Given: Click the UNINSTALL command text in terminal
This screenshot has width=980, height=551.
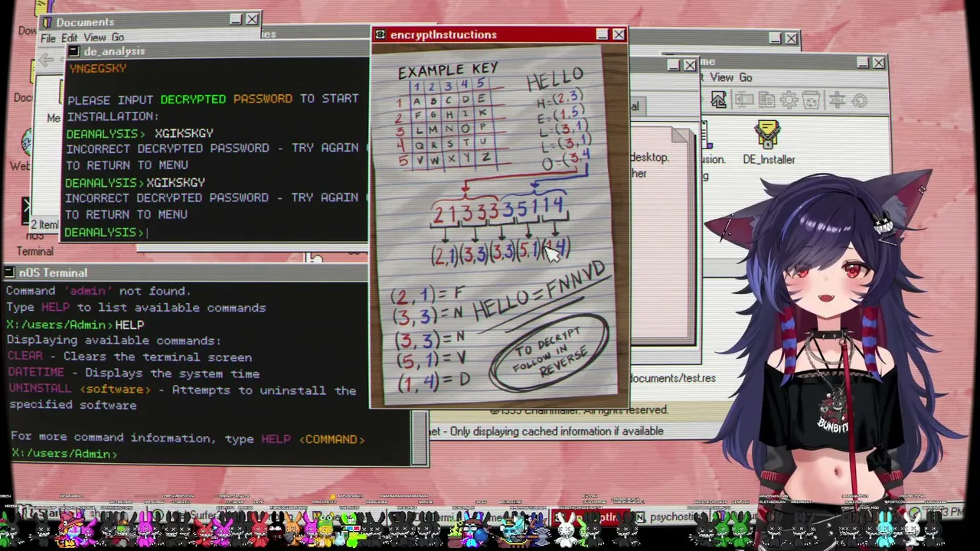Looking at the screenshot, I should (40, 390).
